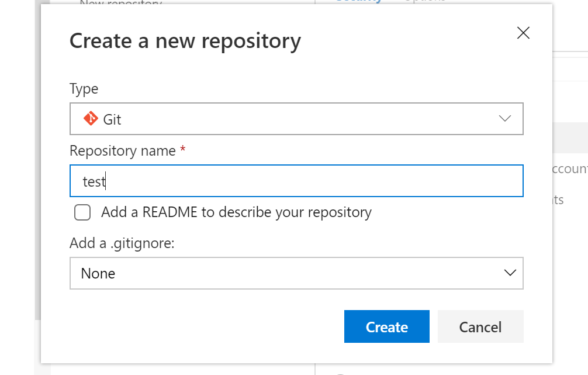
Task: Click the dialog title heading
Action: point(185,41)
